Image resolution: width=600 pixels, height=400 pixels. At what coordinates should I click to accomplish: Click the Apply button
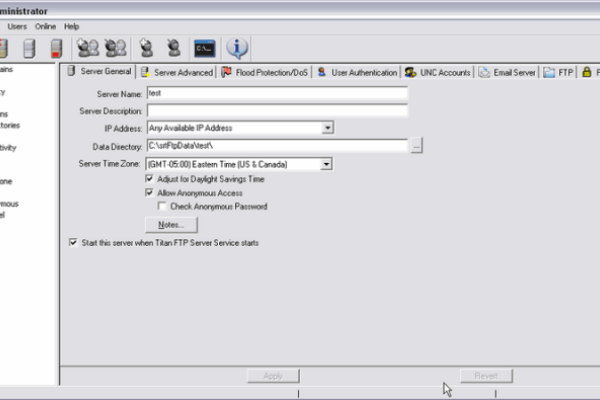pyautogui.click(x=273, y=376)
